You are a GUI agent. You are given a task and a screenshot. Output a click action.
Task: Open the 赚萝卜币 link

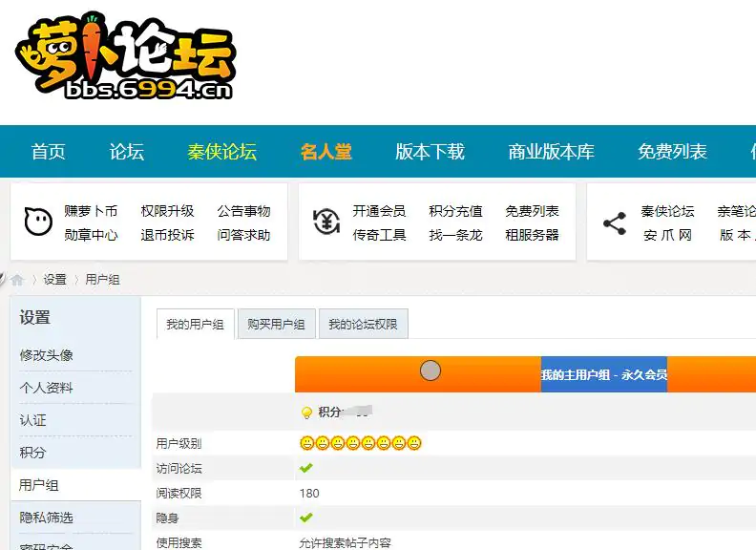91,211
